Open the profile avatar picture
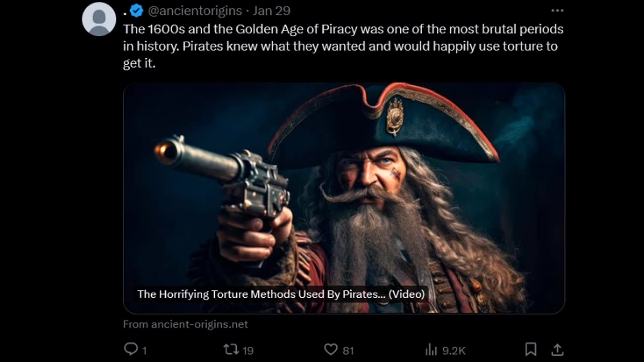This screenshot has height=362, width=644. point(99,19)
